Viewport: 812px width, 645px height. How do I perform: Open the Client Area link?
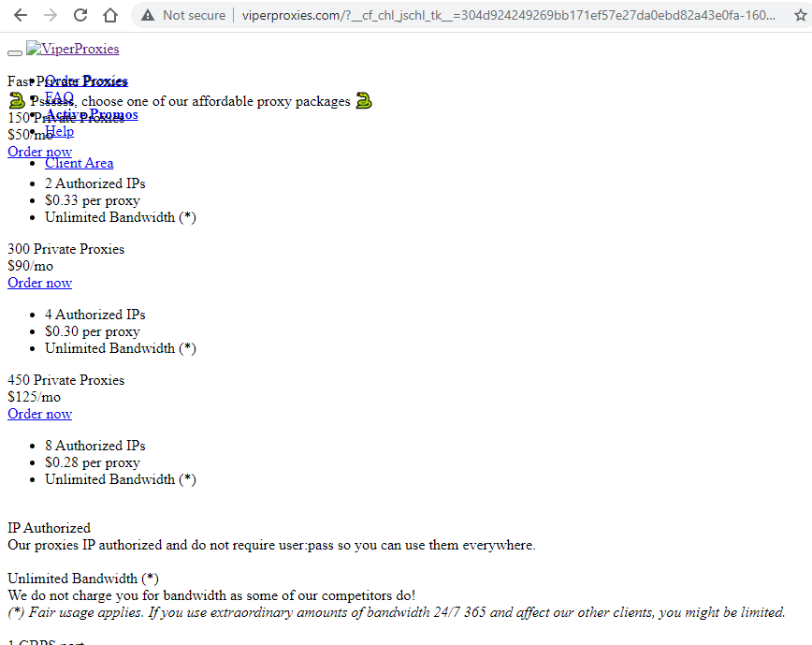(x=80, y=163)
